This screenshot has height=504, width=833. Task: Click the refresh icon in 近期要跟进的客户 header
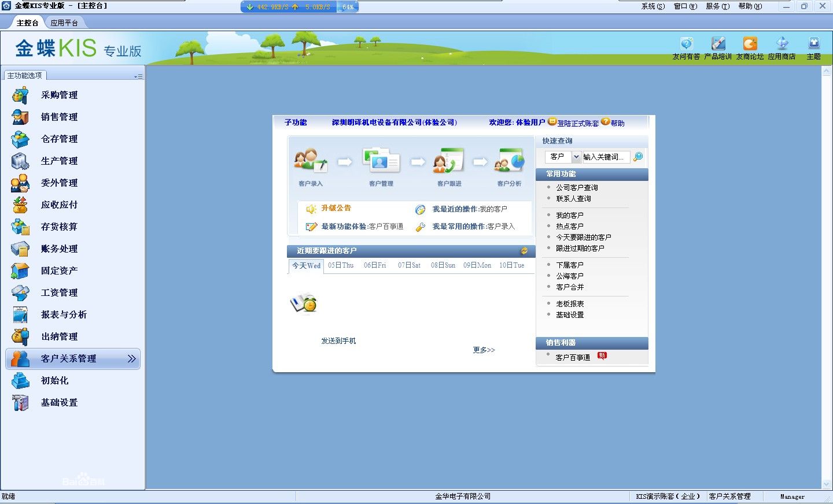pos(524,251)
